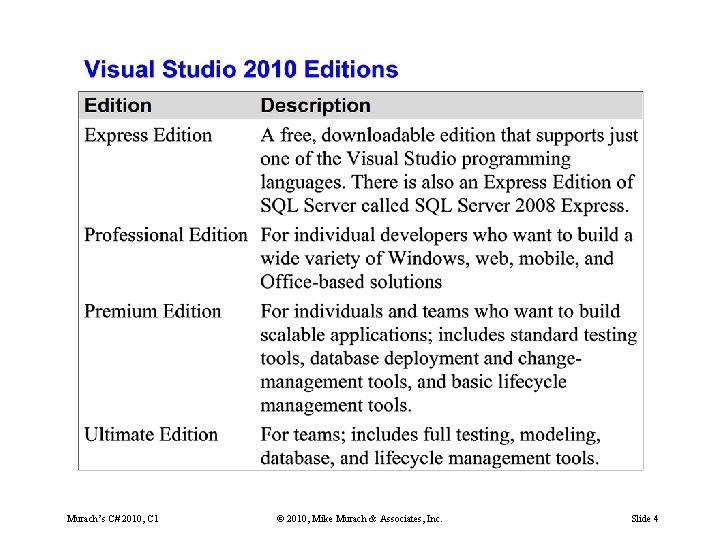Click the description starting 'For individual developers'
720x540 pixels.
446,259
